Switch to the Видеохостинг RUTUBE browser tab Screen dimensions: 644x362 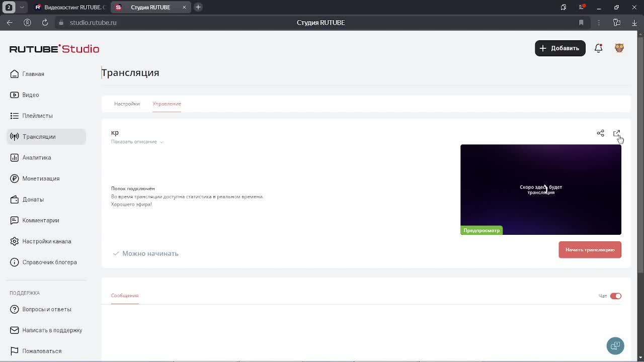click(x=70, y=7)
